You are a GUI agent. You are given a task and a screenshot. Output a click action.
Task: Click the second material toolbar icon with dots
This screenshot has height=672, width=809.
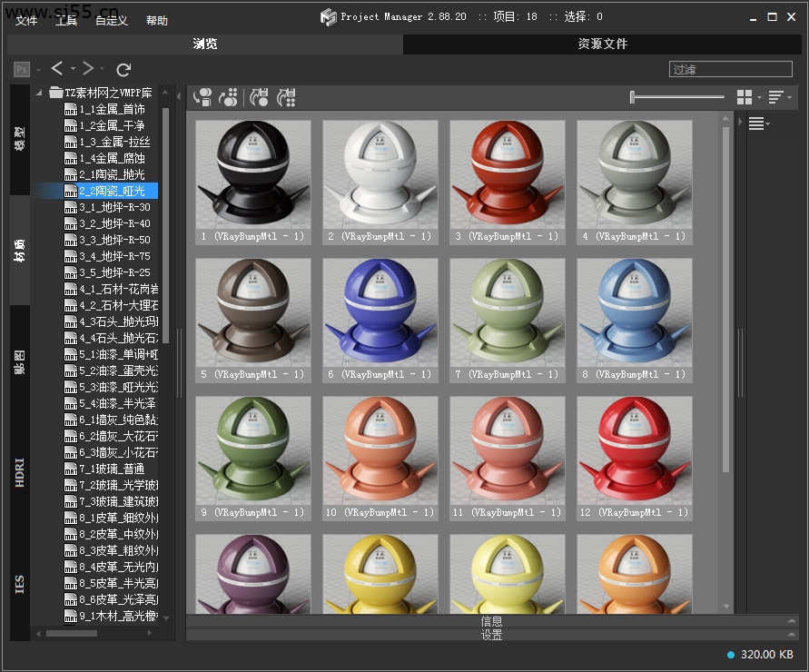tap(229, 97)
